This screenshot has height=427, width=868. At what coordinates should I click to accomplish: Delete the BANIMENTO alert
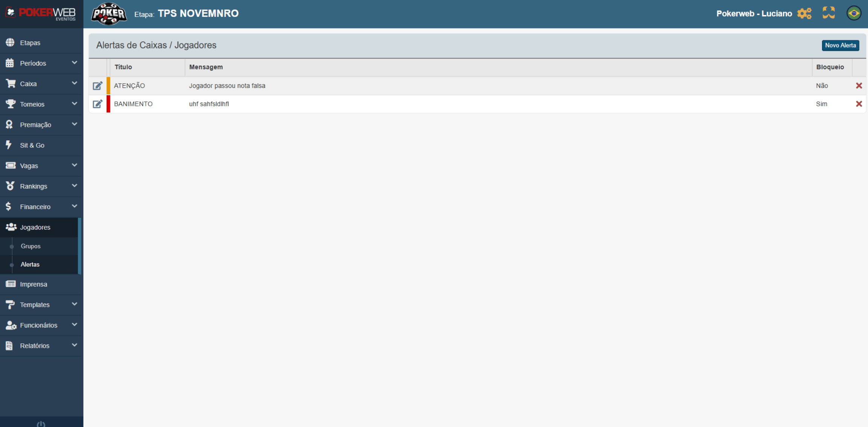(x=859, y=104)
